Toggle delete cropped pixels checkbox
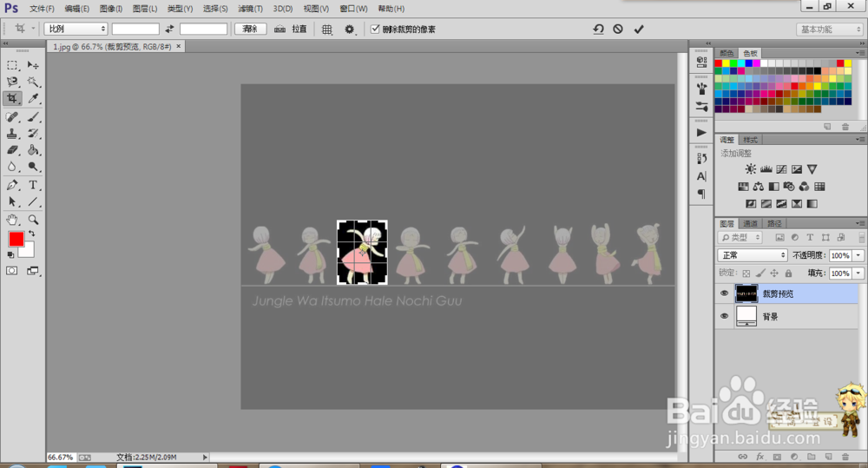 pyautogui.click(x=375, y=29)
